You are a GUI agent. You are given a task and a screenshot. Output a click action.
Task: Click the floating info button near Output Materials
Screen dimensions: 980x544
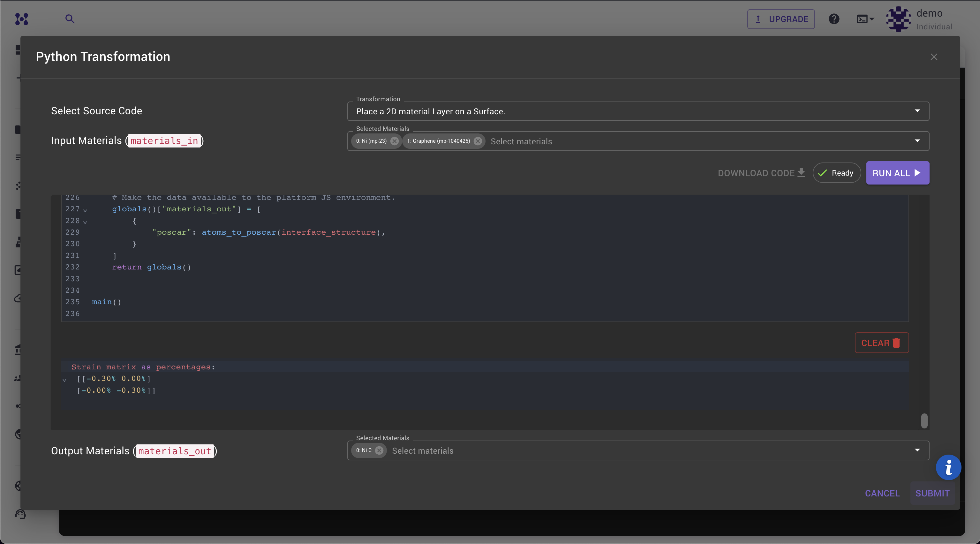point(948,467)
